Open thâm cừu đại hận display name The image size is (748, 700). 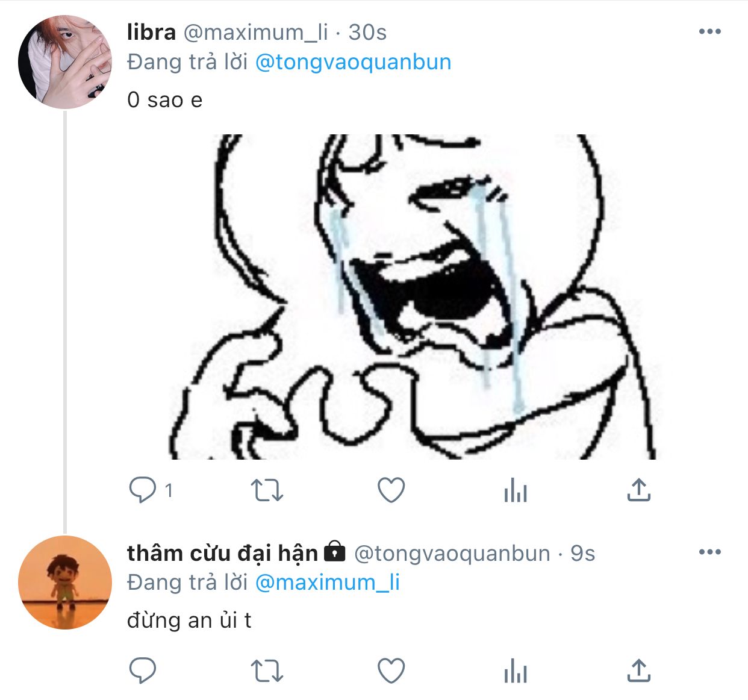pyautogui.click(x=222, y=552)
